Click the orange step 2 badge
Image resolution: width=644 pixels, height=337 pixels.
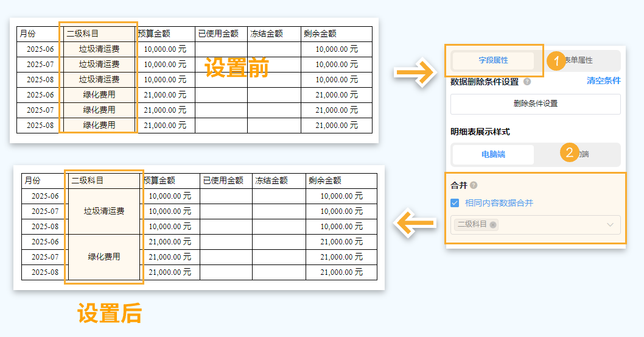tap(569, 152)
